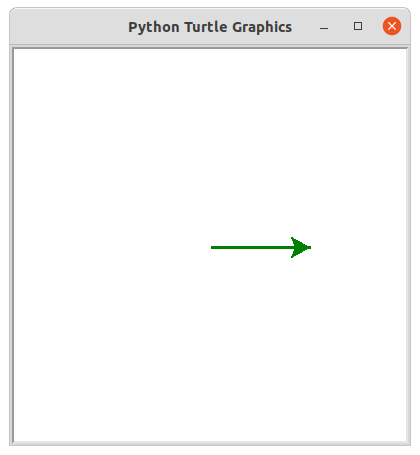420x455 pixels.
Task: Click empty title bar area left of title
Action: 68,27
